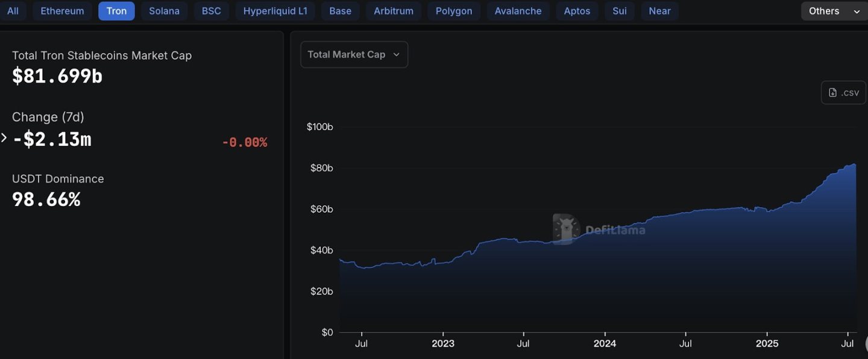Open the Others chains dropdown
Viewport: 868px width, 359px height.
point(834,11)
